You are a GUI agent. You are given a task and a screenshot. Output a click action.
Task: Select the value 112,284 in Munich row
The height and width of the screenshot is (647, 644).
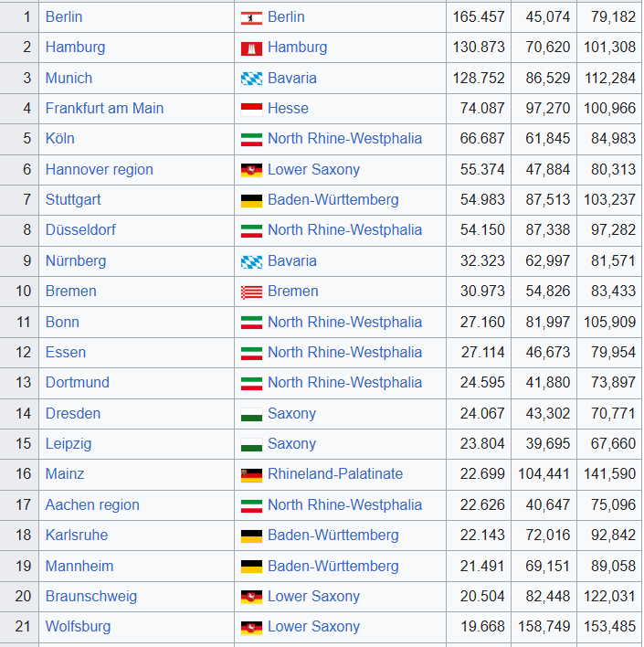click(x=610, y=78)
